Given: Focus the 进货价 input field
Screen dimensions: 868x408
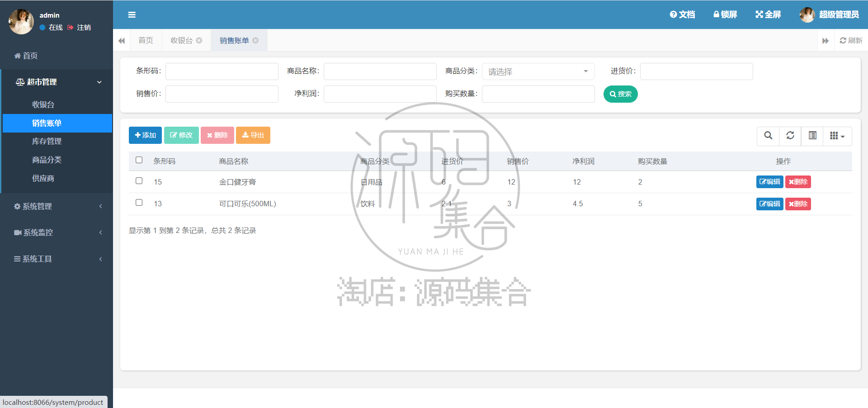Looking at the screenshot, I should click(x=697, y=71).
